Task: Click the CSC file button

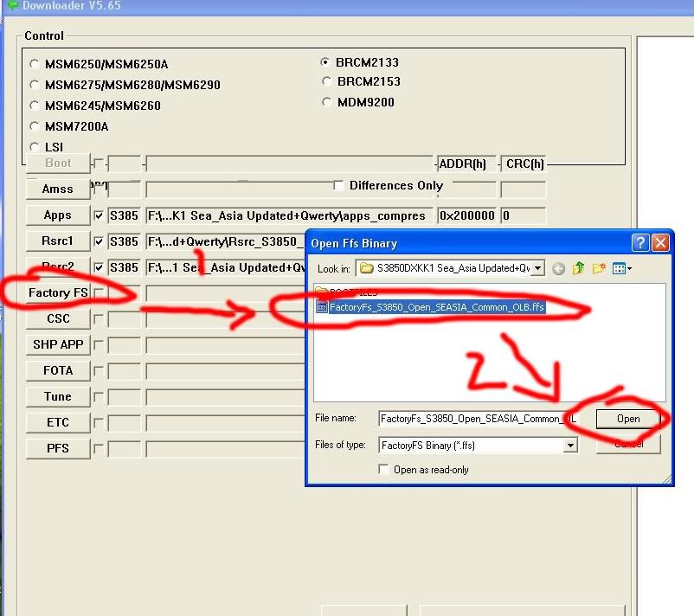Action: [x=58, y=318]
